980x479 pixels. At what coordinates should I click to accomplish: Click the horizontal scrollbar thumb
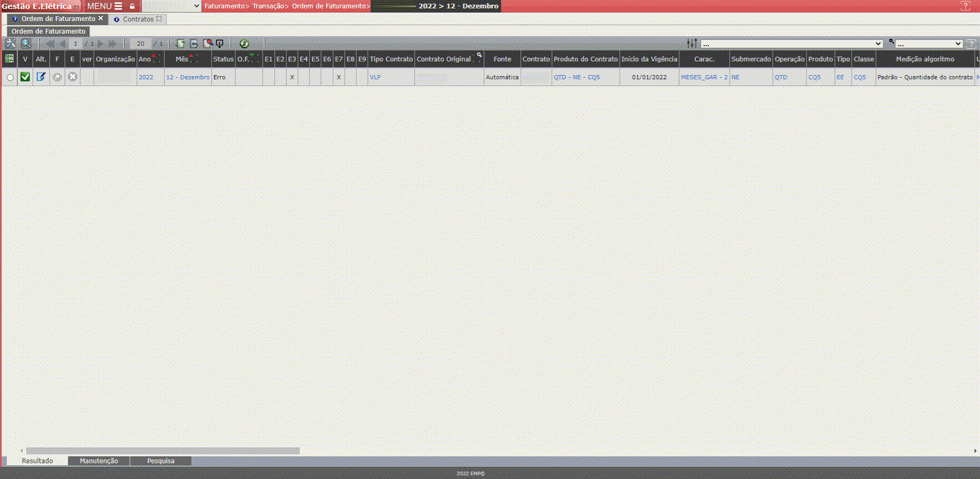[163, 451]
